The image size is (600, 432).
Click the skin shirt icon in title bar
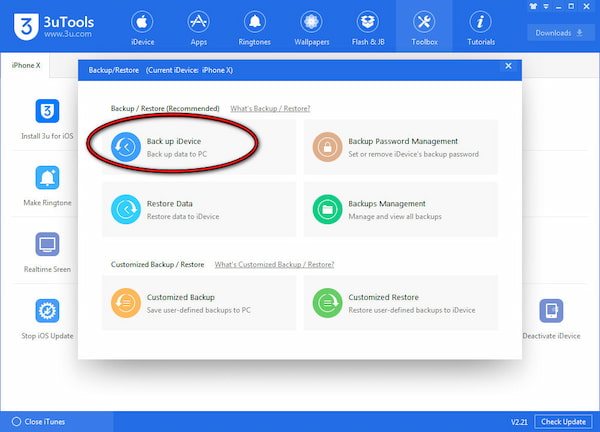533,7
